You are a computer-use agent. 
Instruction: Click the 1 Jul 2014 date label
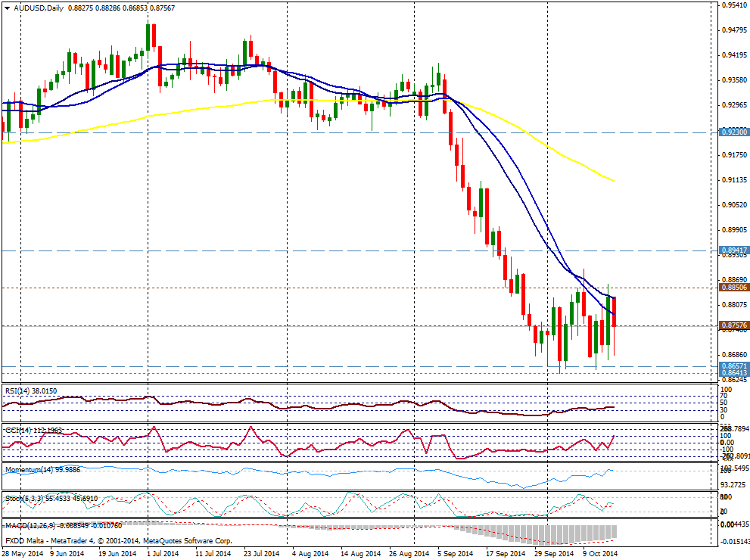162,554
